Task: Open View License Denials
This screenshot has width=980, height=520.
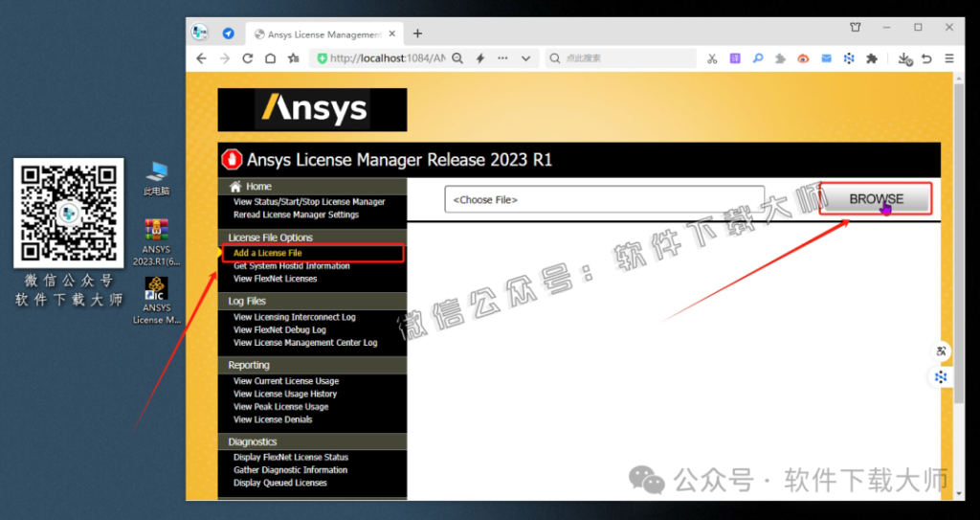Action: point(273,419)
